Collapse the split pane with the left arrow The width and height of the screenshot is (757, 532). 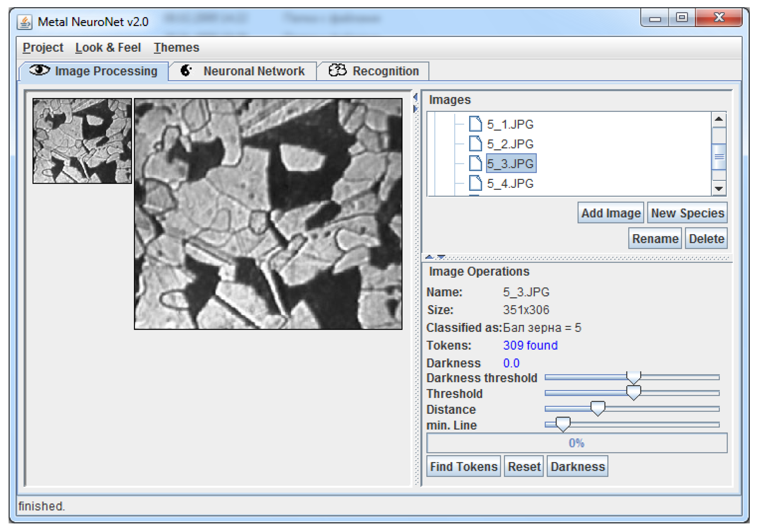pyautogui.click(x=415, y=97)
